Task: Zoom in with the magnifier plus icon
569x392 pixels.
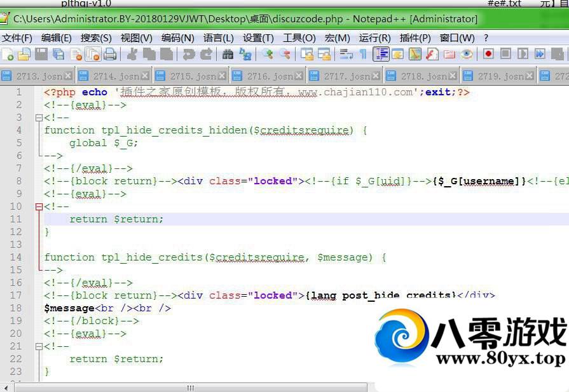Action: click(x=268, y=55)
